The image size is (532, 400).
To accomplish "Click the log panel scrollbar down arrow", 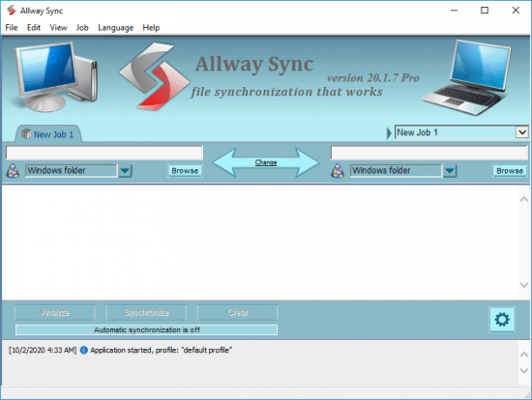I will click(524, 370).
